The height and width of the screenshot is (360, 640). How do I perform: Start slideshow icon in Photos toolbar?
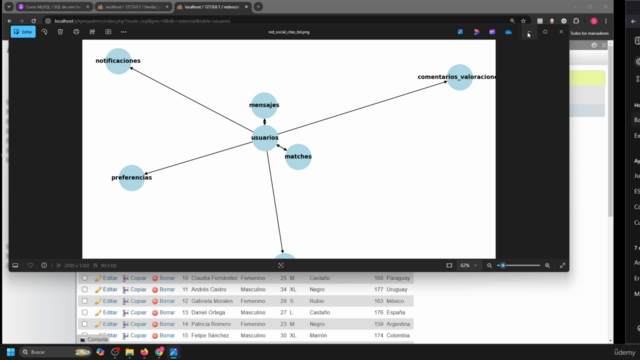pyautogui.click(x=108, y=32)
